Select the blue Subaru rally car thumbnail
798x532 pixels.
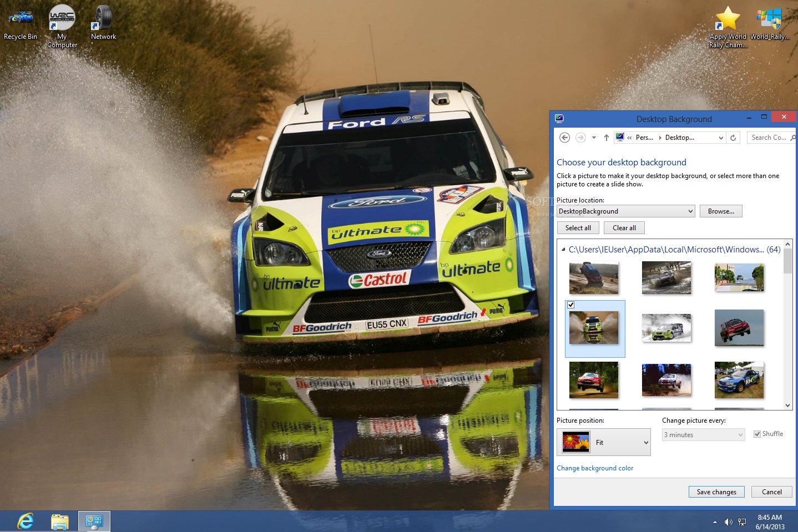click(x=739, y=379)
